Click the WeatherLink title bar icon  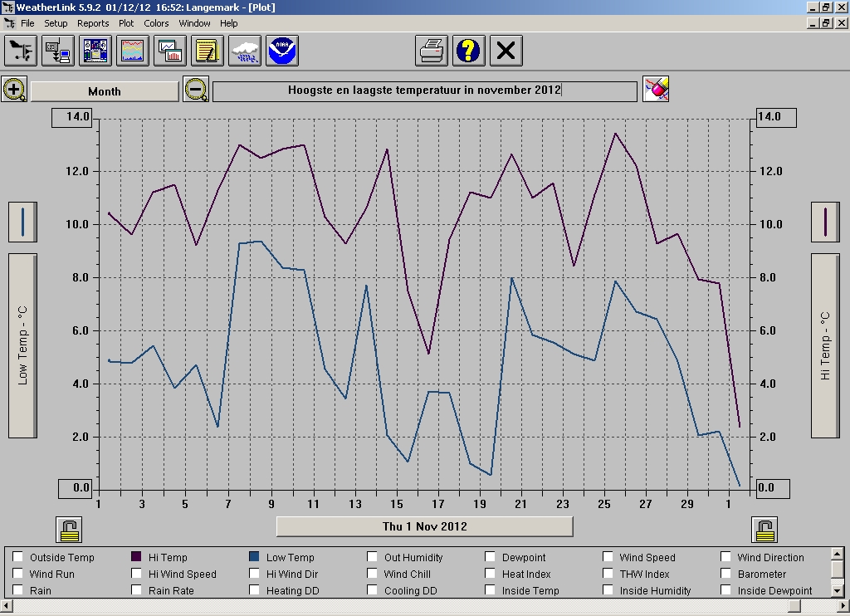(x=7, y=7)
